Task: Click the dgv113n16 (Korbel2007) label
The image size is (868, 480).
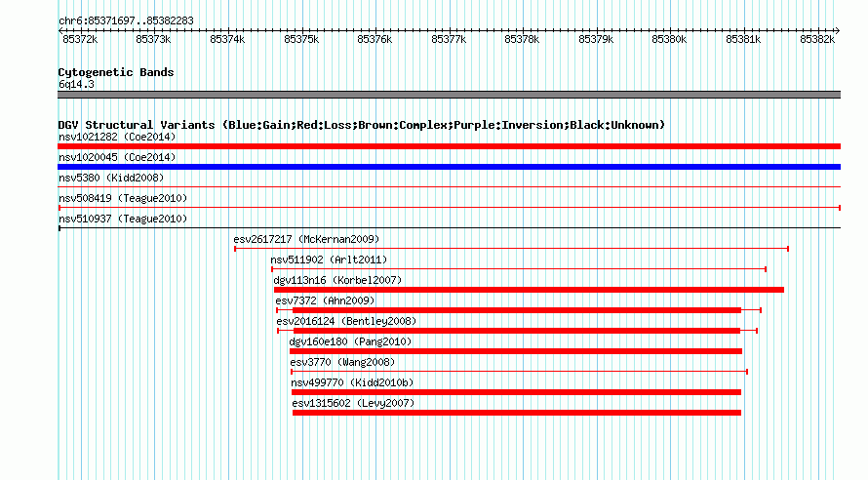Action: (x=337, y=280)
